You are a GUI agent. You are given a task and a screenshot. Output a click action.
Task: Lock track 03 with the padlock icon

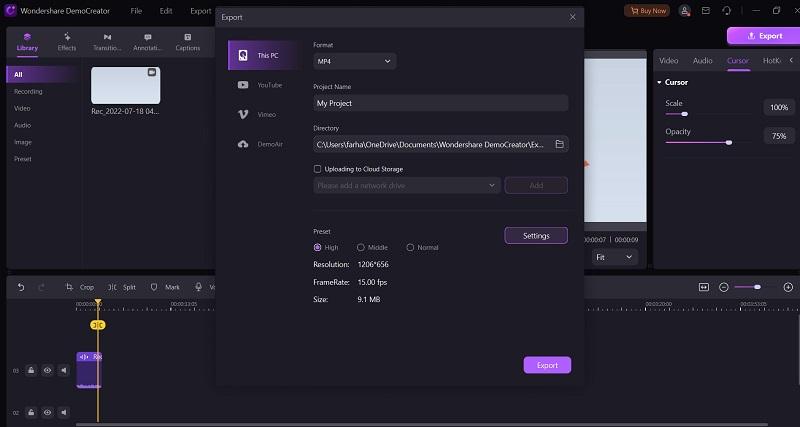coord(31,370)
